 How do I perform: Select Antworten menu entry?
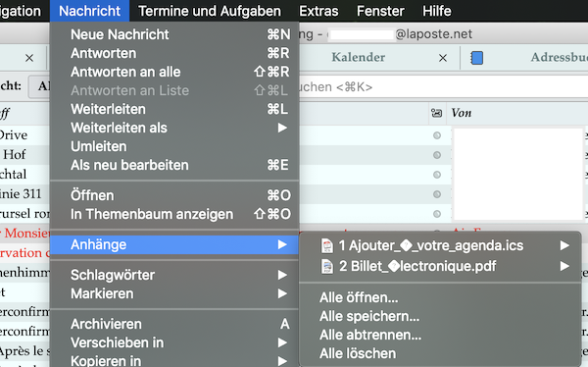pos(174,53)
